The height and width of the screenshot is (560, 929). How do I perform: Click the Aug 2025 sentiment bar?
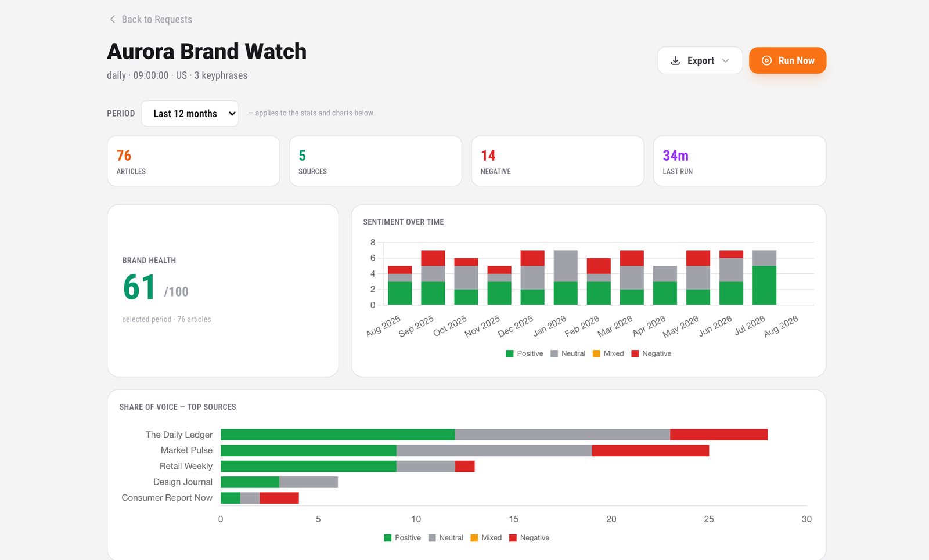pyautogui.click(x=399, y=286)
